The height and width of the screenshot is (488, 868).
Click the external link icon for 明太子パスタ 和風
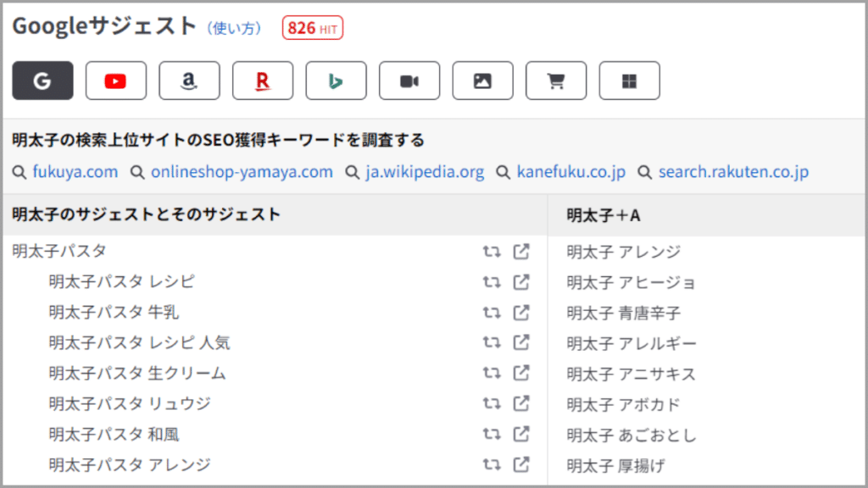[521, 434]
